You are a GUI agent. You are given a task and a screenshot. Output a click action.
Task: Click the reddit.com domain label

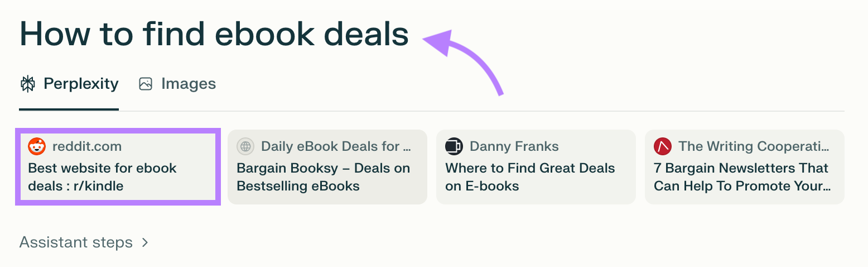pos(87,146)
